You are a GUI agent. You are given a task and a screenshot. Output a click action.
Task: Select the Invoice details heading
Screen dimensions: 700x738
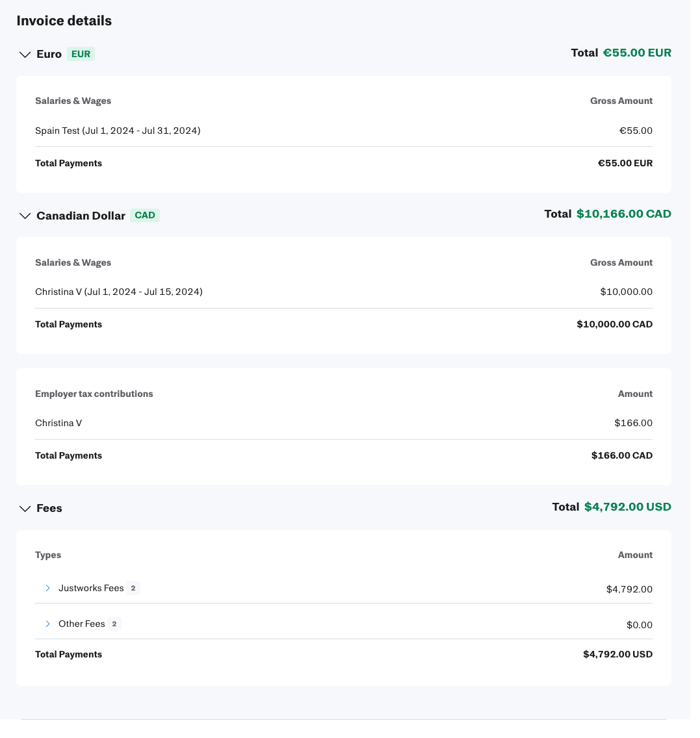[x=64, y=20]
